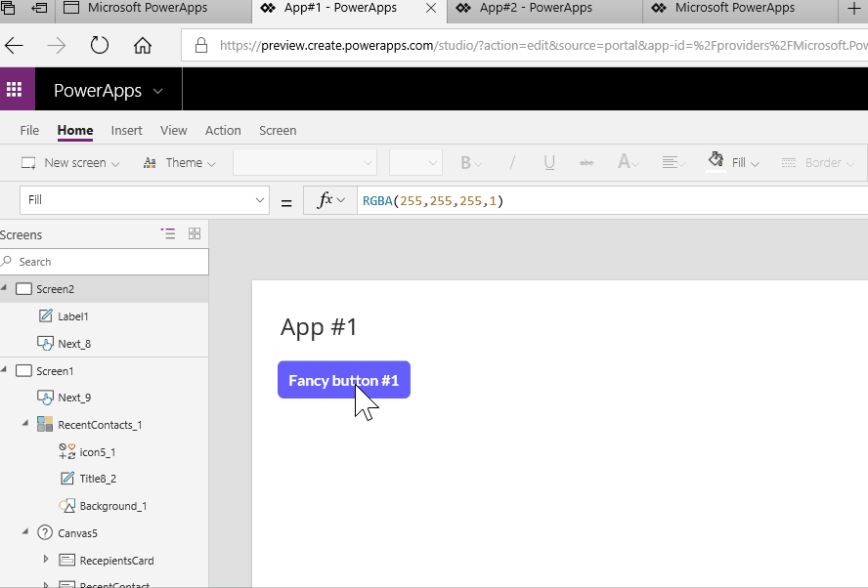Switch to the Insert menu
The image size is (868, 588).
pos(126,130)
